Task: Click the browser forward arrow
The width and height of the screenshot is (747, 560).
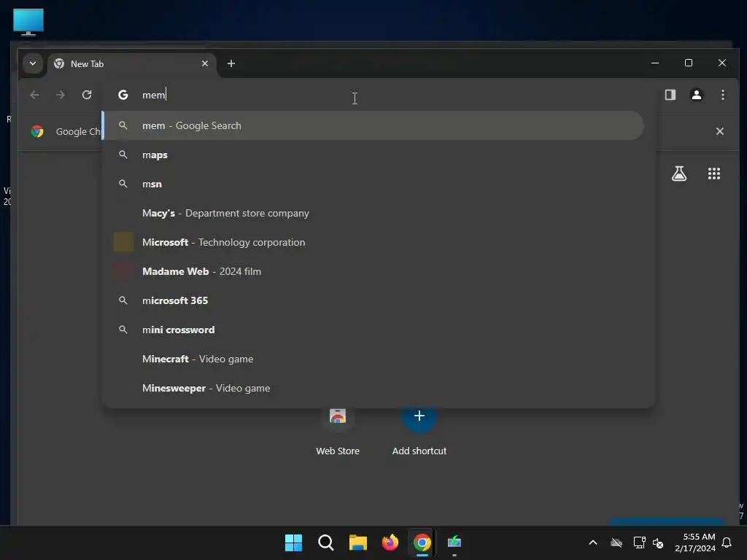Action: pos(60,95)
